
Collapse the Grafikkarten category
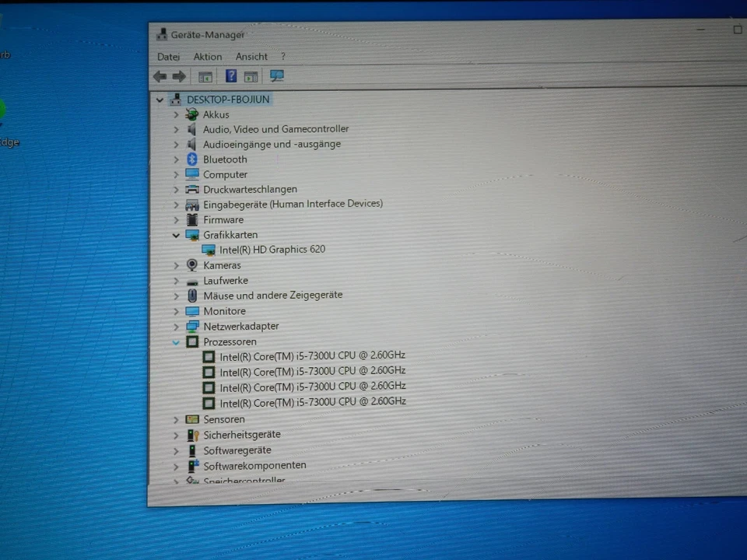tap(177, 235)
